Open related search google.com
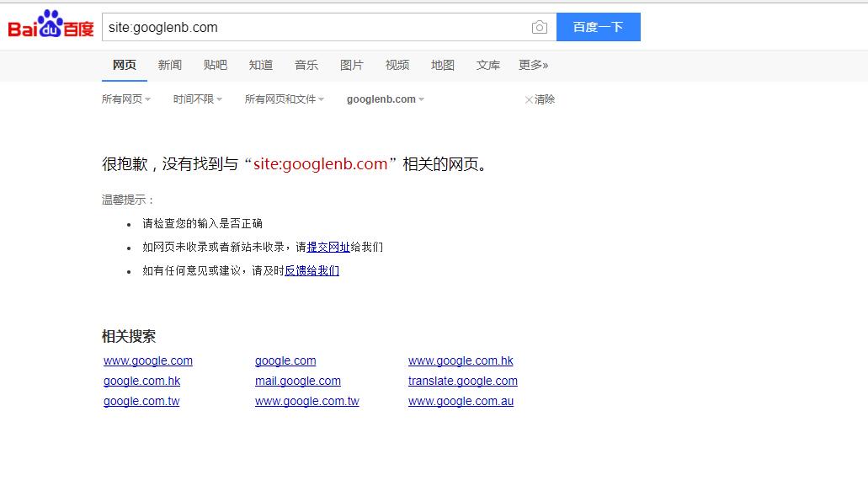This screenshot has width=868, height=491. 285,361
